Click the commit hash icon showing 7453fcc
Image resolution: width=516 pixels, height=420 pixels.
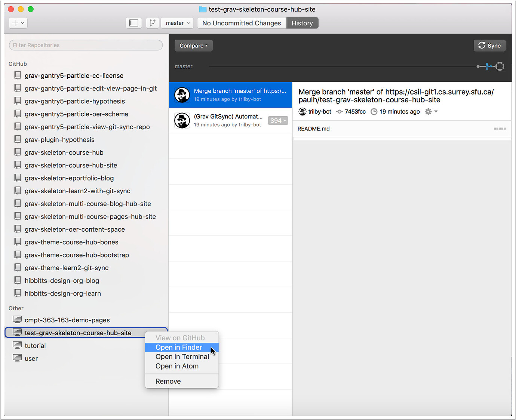pos(340,111)
